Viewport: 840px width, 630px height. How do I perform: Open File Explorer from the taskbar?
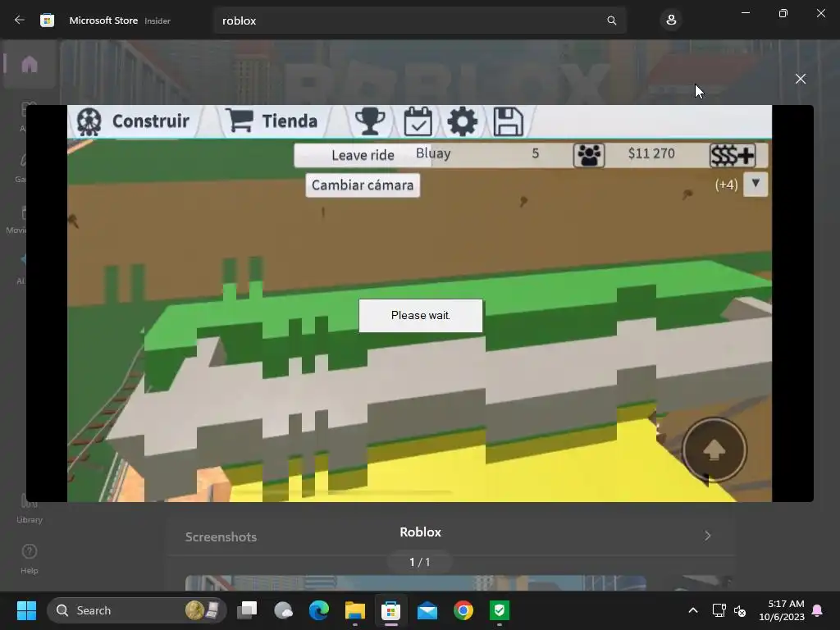(x=354, y=610)
